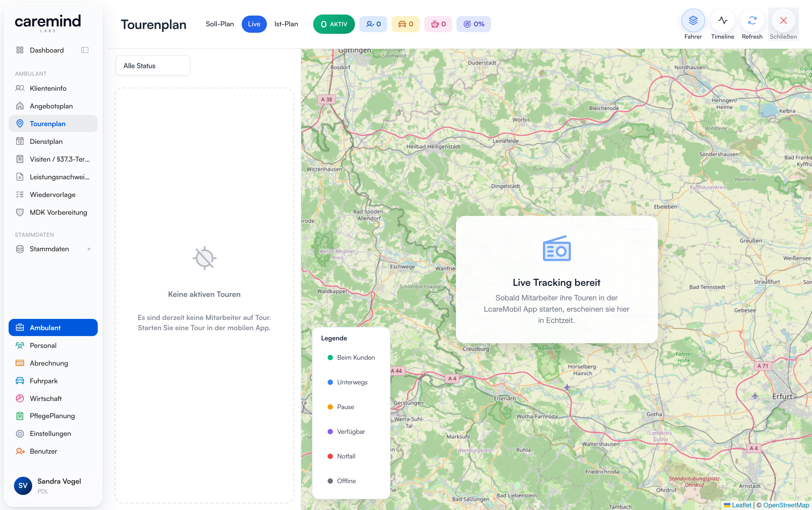Click the green AKTIV status badge
The width and height of the screenshot is (812, 510).
pos(334,24)
